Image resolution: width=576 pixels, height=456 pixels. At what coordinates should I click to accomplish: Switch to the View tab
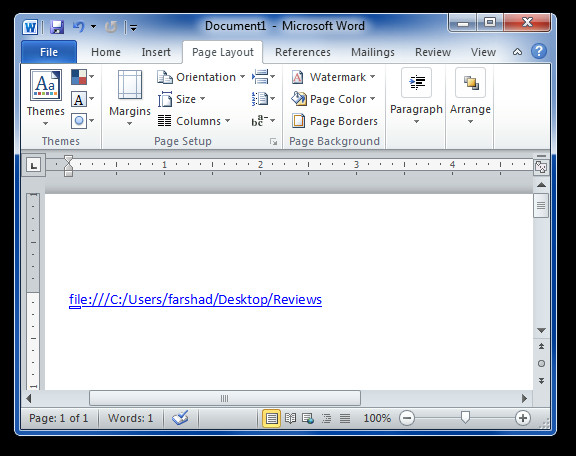[483, 52]
